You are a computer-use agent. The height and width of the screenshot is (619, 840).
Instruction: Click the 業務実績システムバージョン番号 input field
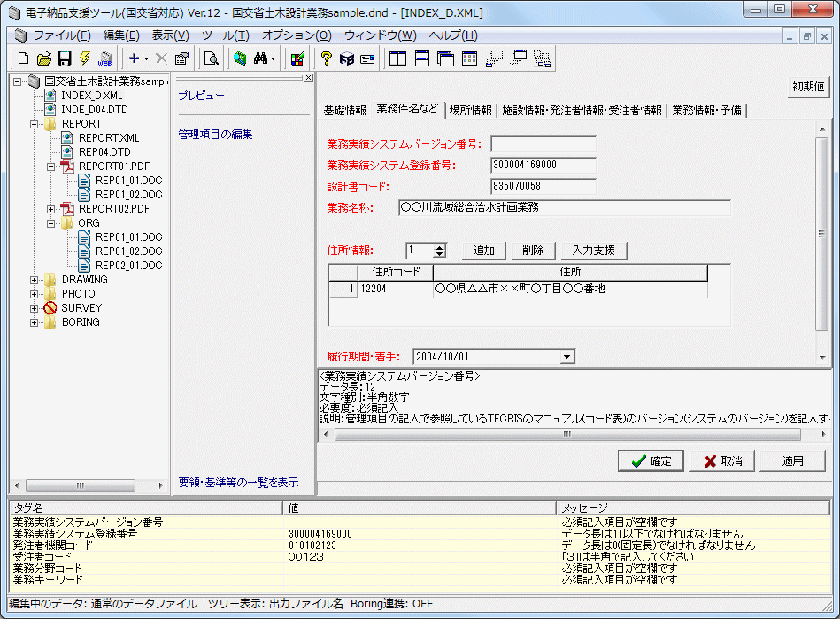pos(543,144)
